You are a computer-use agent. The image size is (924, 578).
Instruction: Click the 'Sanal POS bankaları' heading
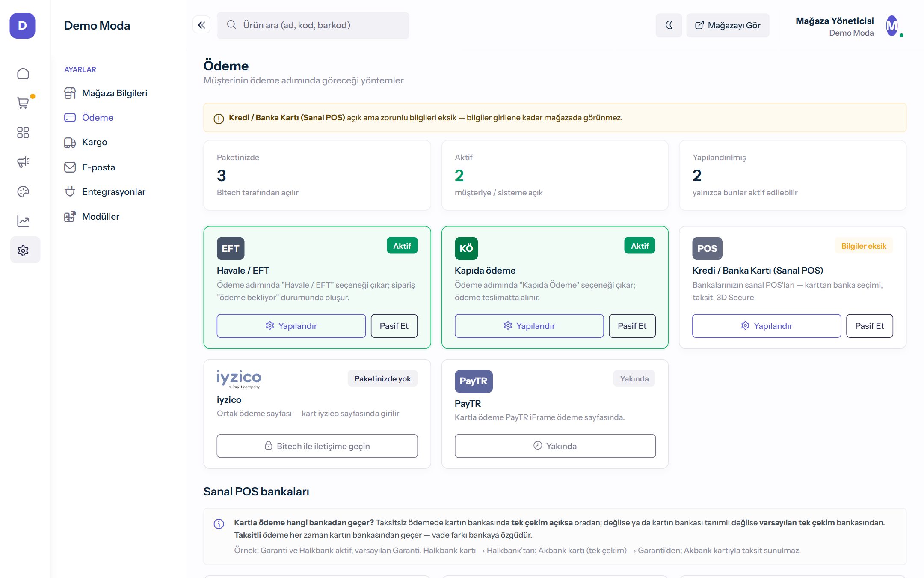(x=256, y=492)
